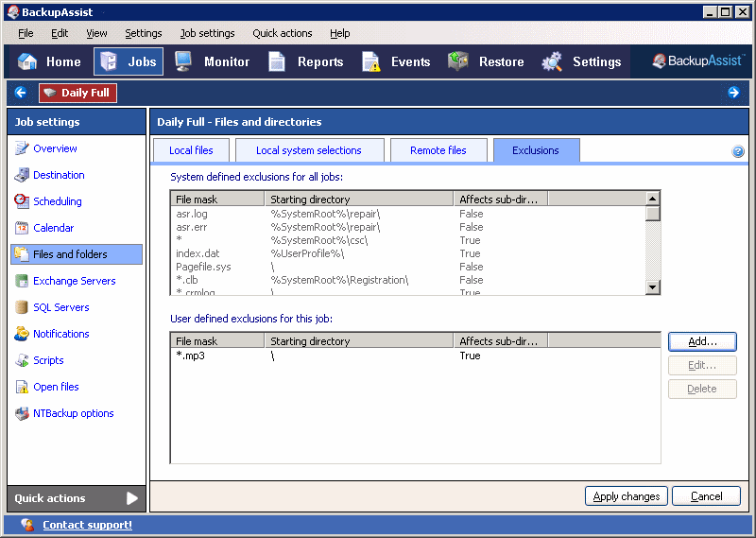Open help with the blue question mark icon
Image resolution: width=756 pixels, height=538 pixels.
738,151
